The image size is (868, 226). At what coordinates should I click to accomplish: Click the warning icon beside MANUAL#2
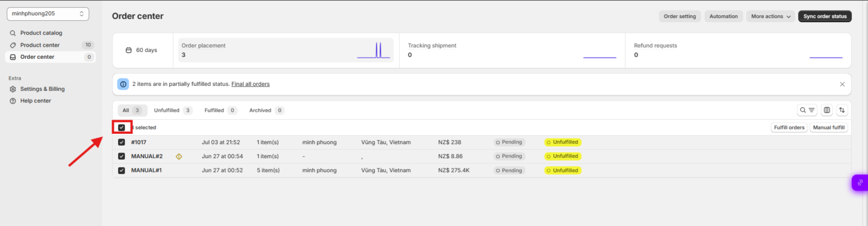tap(179, 157)
